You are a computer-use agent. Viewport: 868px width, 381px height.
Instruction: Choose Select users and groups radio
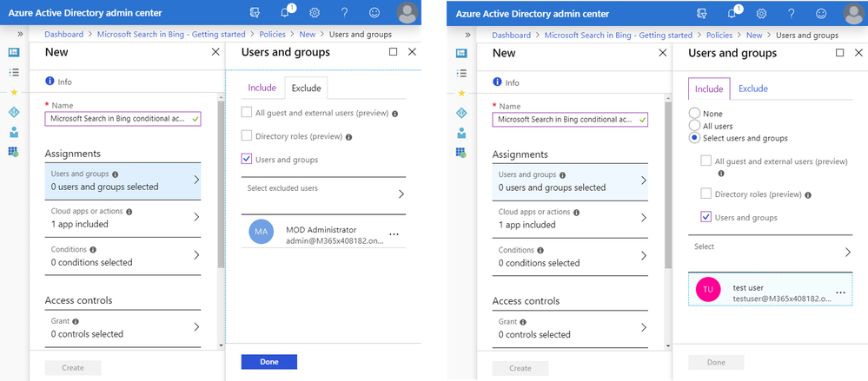click(694, 138)
